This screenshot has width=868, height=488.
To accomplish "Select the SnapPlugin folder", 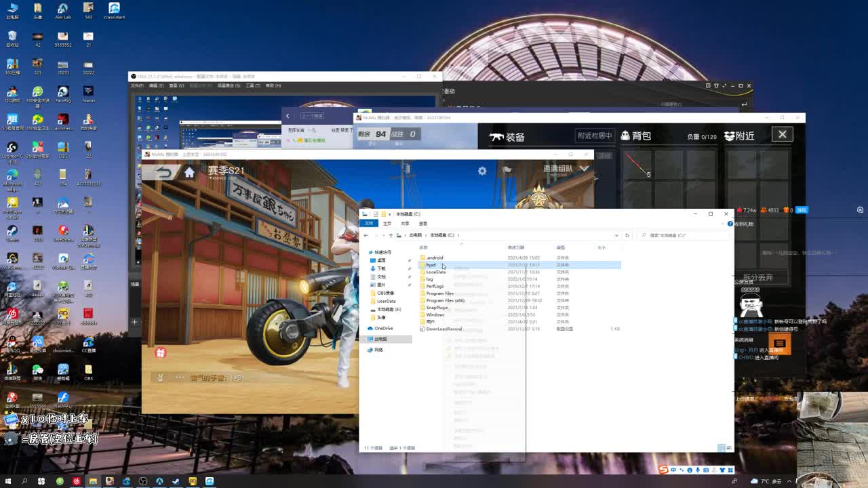I will (437, 308).
